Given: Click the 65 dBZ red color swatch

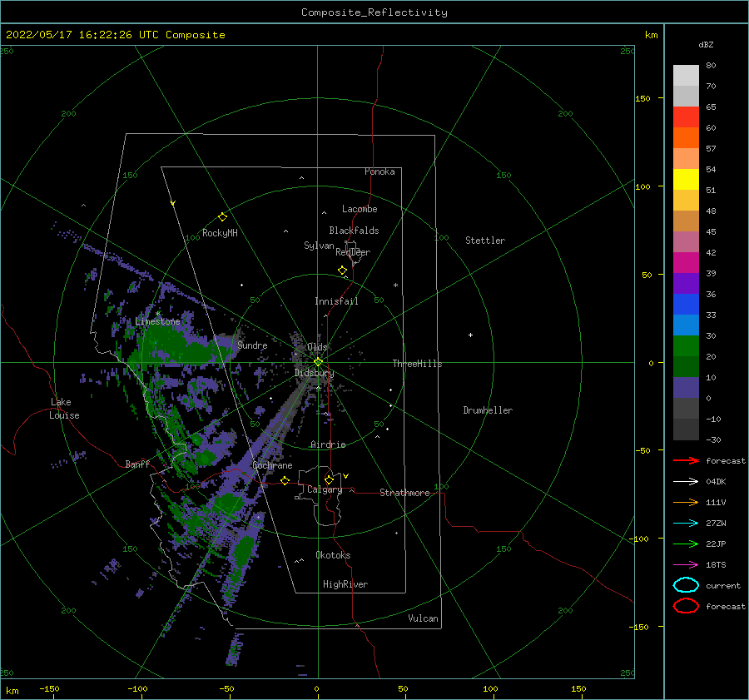Looking at the screenshot, I should pos(686,117).
